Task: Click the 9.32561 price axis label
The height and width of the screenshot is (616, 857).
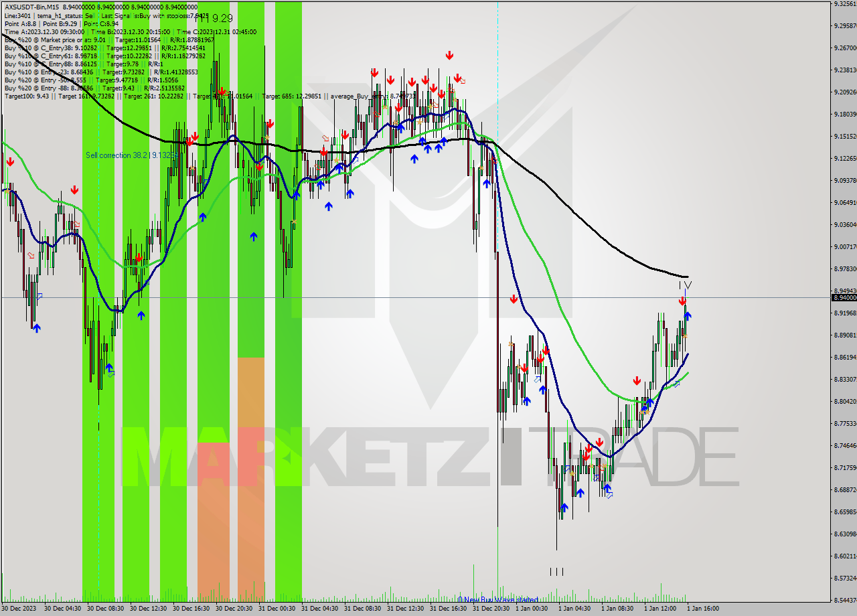Action: tap(845, 4)
